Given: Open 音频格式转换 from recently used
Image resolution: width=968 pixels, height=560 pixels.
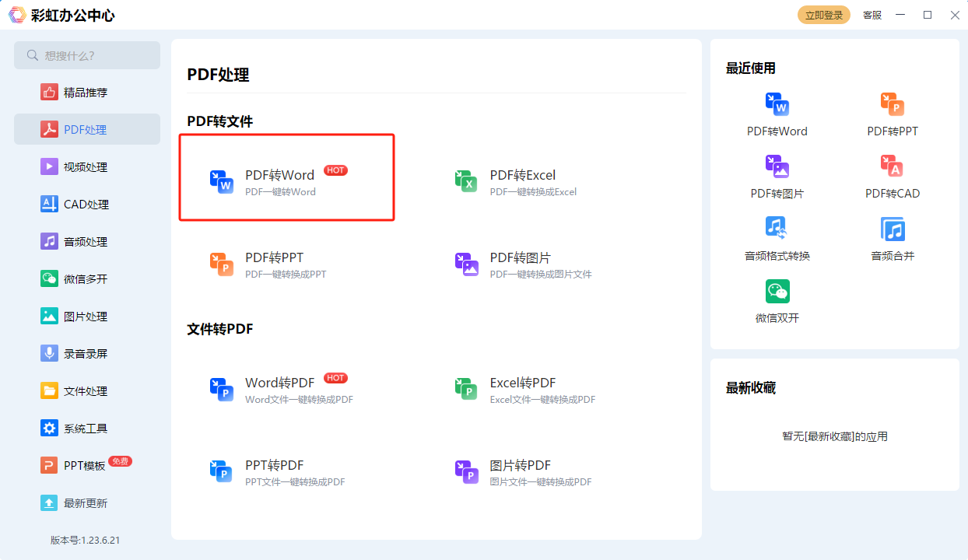Looking at the screenshot, I should (777, 229).
